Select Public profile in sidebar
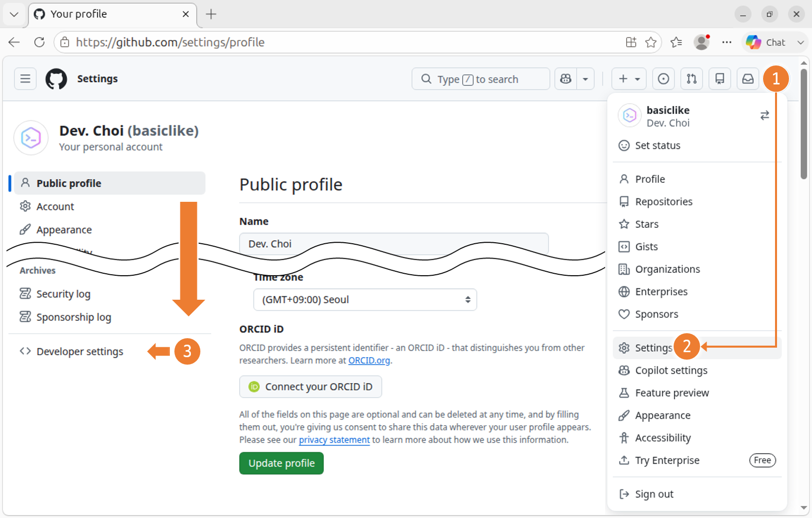 [x=109, y=183]
